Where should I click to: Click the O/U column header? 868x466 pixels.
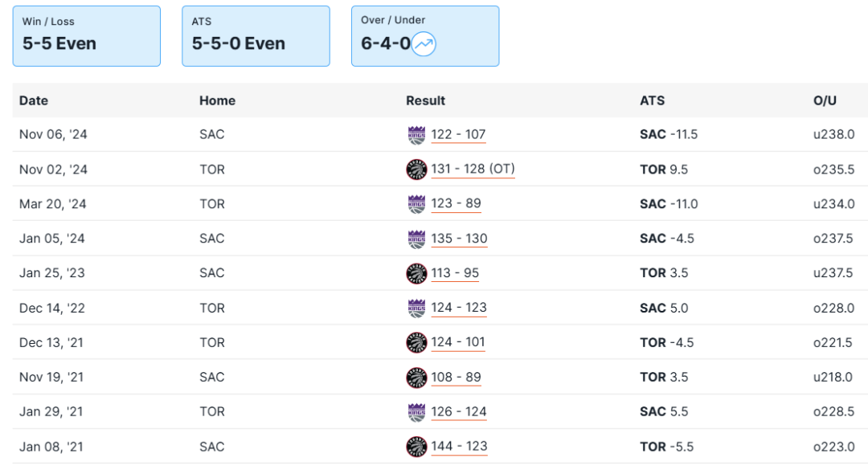(x=825, y=100)
